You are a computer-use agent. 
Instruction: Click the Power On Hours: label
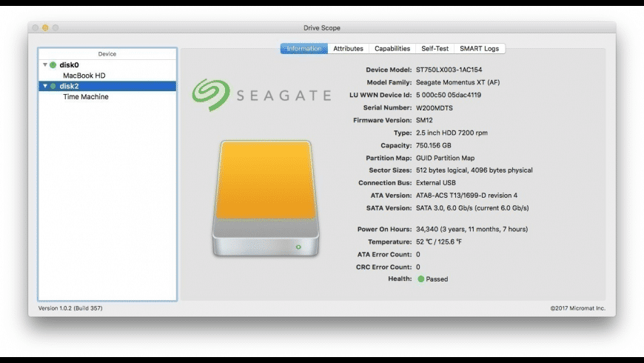pos(384,230)
